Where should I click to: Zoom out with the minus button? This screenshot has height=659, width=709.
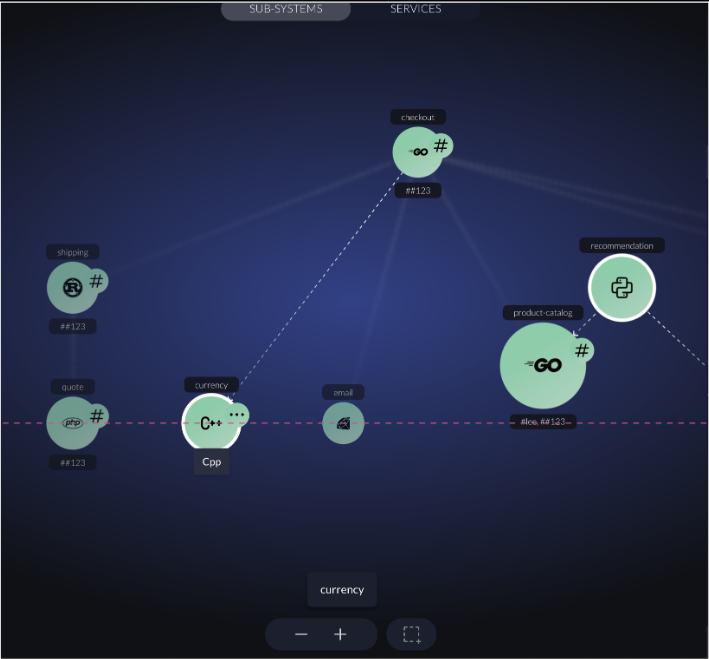pos(301,634)
